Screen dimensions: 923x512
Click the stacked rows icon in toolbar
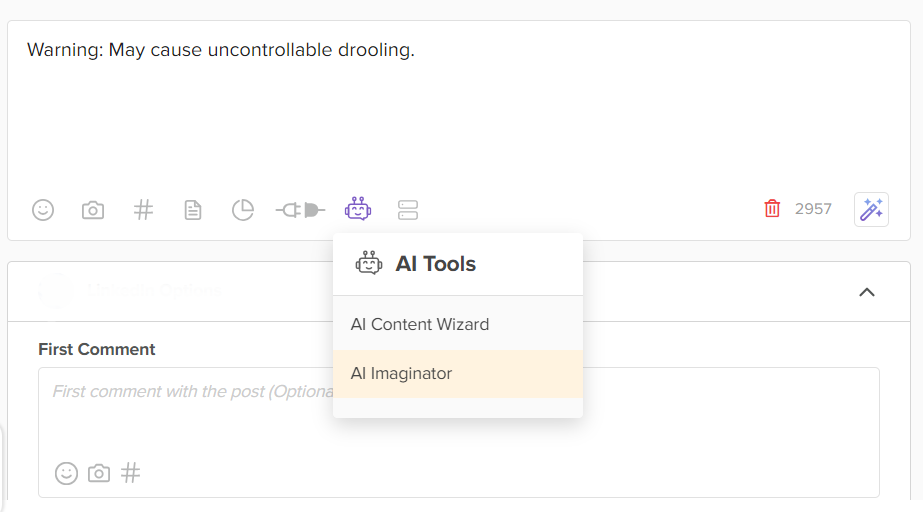click(408, 210)
